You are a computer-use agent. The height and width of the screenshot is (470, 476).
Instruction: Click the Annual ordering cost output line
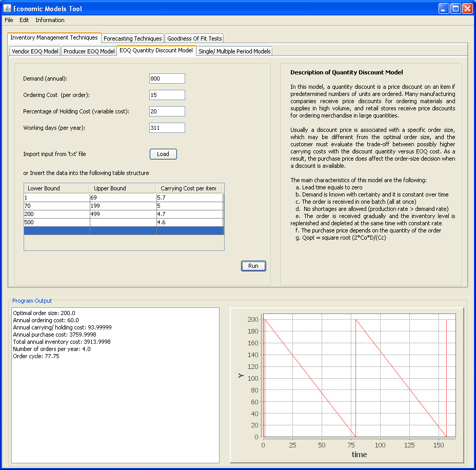coord(46,320)
